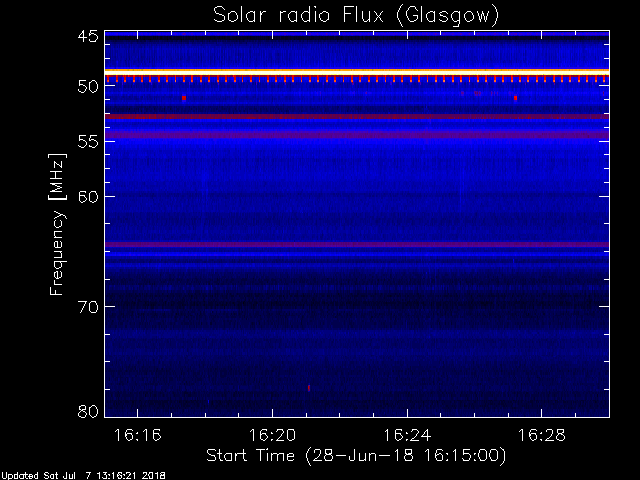Click the 55 MHz frequency tick label
Screen dimensions: 640x480
tap(88, 142)
